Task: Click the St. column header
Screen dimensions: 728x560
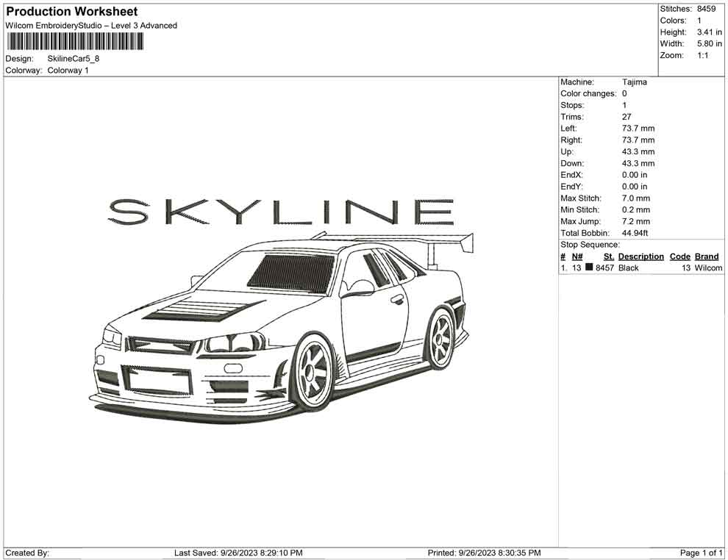Action: pos(609,256)
